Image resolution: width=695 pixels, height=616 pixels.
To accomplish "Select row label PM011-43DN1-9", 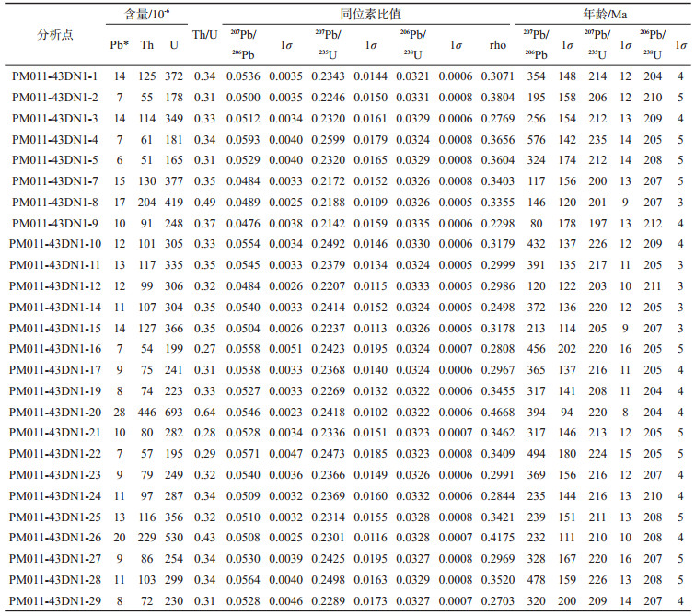I will tap(54, 224).
